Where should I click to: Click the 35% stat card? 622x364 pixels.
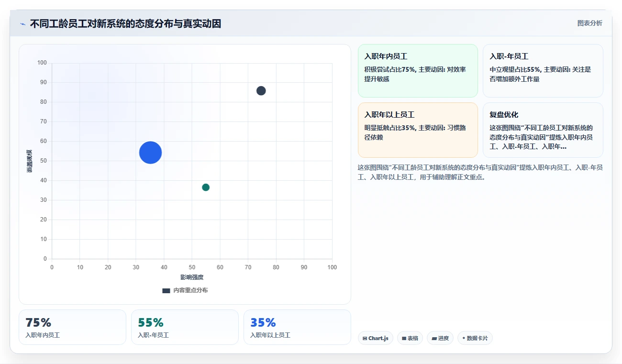coord(297,327)
